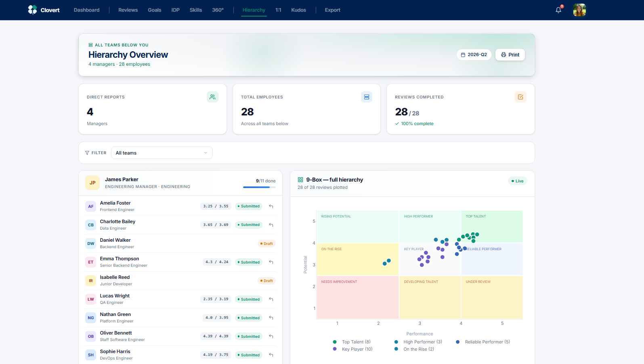
Task: Click revert arrow for Amelia Foster
Action: click(271, 206)
